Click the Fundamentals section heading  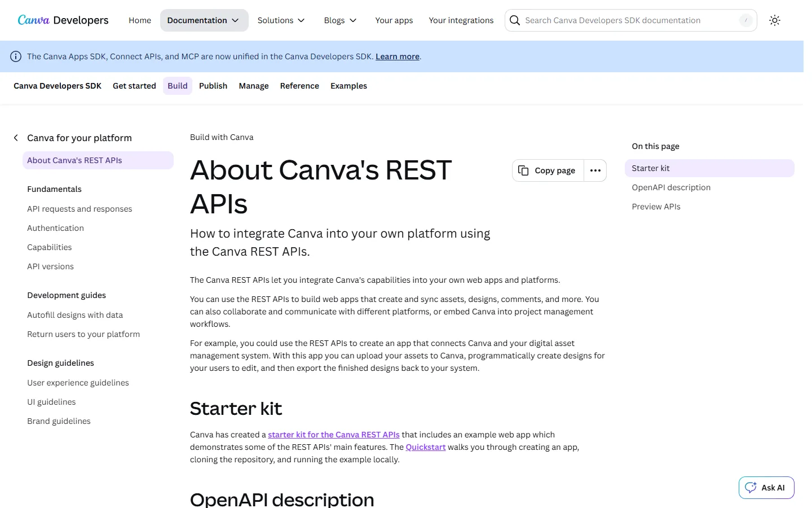pyautogui.click(x=54, y=189)
